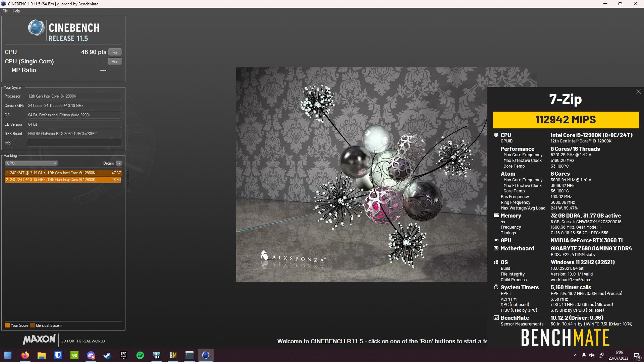Open the terminal window from taskbar
This screenshot has width=644, height=362.
[190, 355]
